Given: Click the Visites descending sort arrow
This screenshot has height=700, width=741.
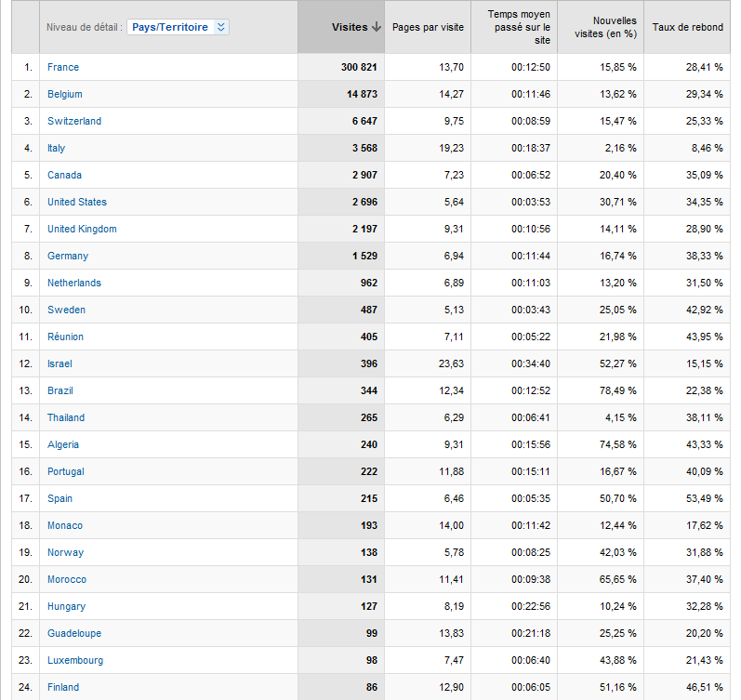Looking at the screenshot, I should click(377, 28).
